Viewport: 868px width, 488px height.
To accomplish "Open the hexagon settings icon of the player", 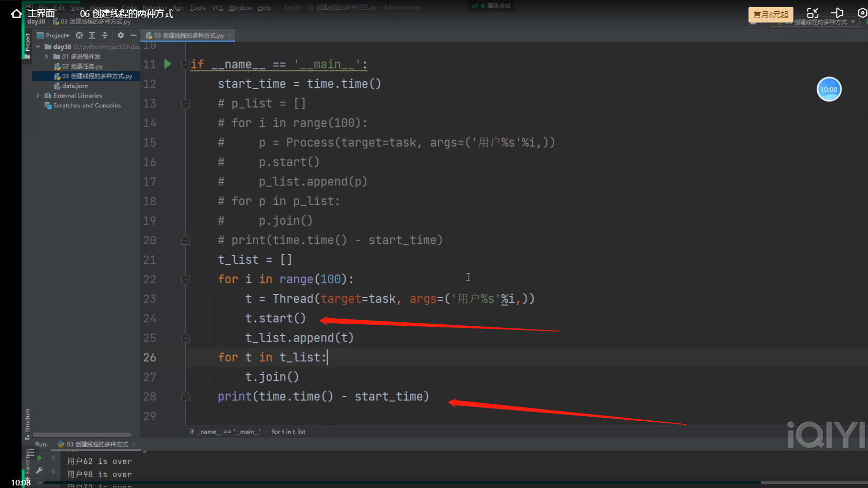I will tap(862, 13).
